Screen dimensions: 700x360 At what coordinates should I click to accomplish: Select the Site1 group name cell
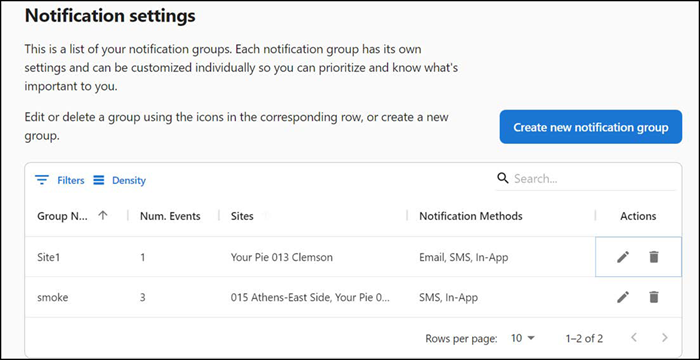48,257
